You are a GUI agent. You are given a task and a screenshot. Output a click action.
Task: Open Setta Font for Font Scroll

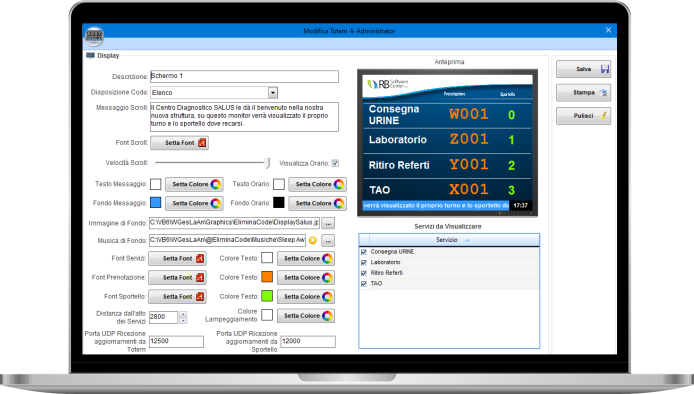coord(180,143)
